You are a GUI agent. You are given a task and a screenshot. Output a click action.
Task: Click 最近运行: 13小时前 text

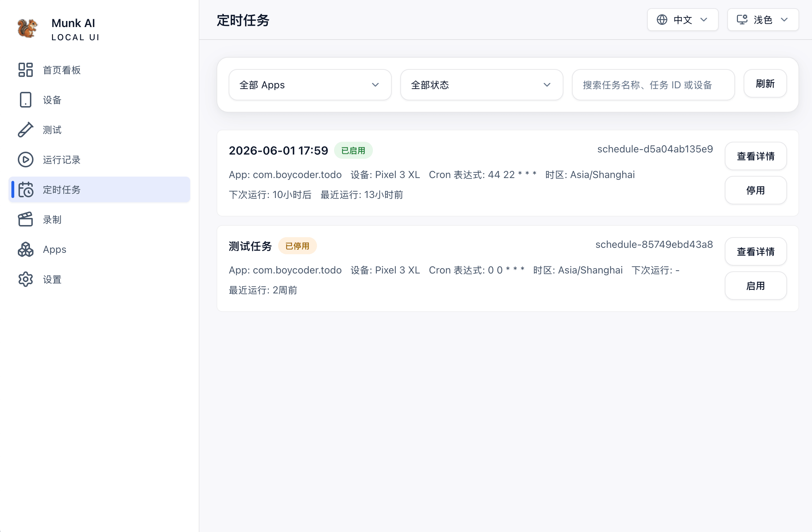[362, 195]
